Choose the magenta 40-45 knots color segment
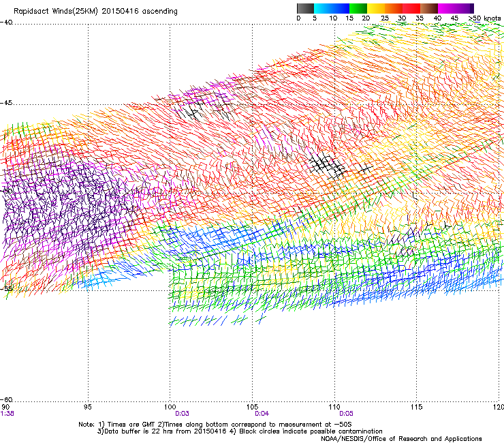Image resolution: width=504 pixels, height=443 pixels. point(447,8)
